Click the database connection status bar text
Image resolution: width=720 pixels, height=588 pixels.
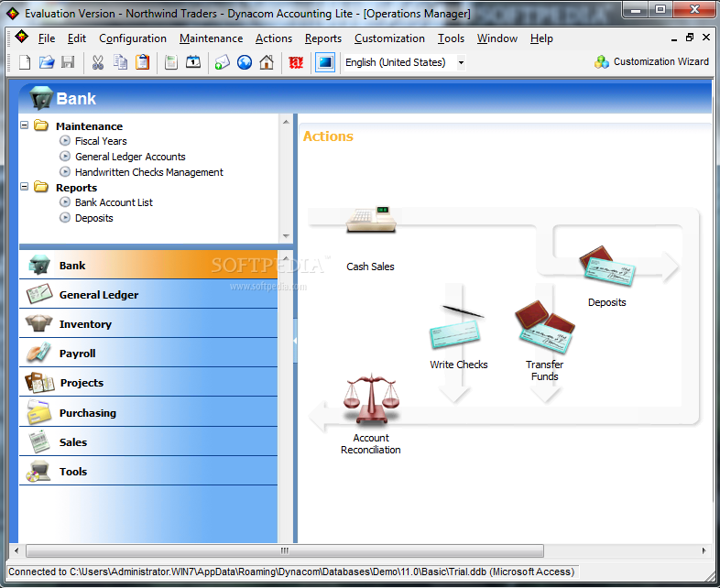point(291,572)
